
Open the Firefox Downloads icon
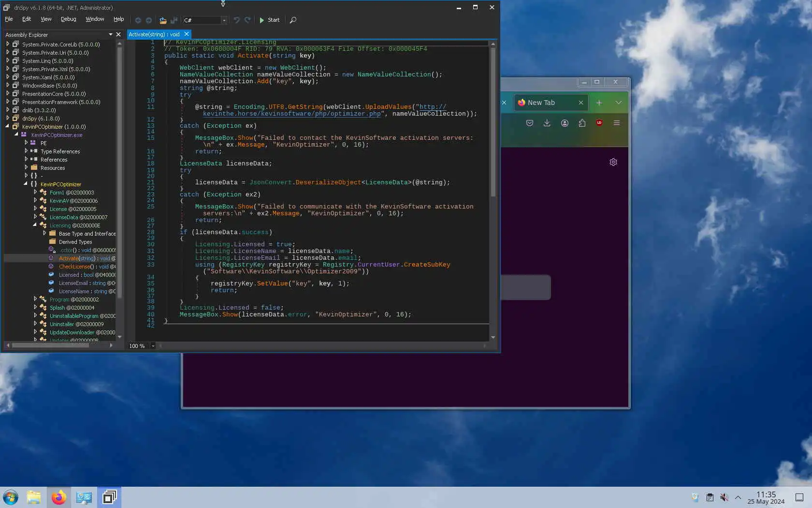(x=547, y=123)
